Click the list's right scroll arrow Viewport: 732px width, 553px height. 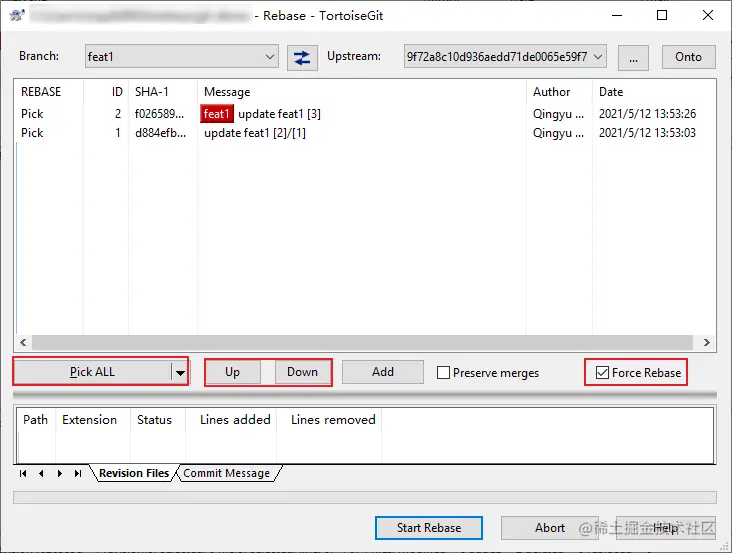[707, 343]
